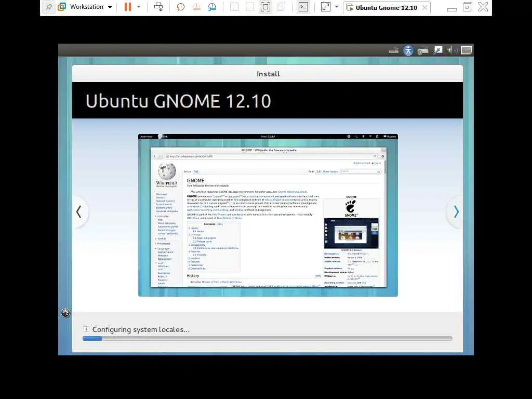Toggle the library sidebar view
The height and width of the screenshot is (399, 532).
234,7
